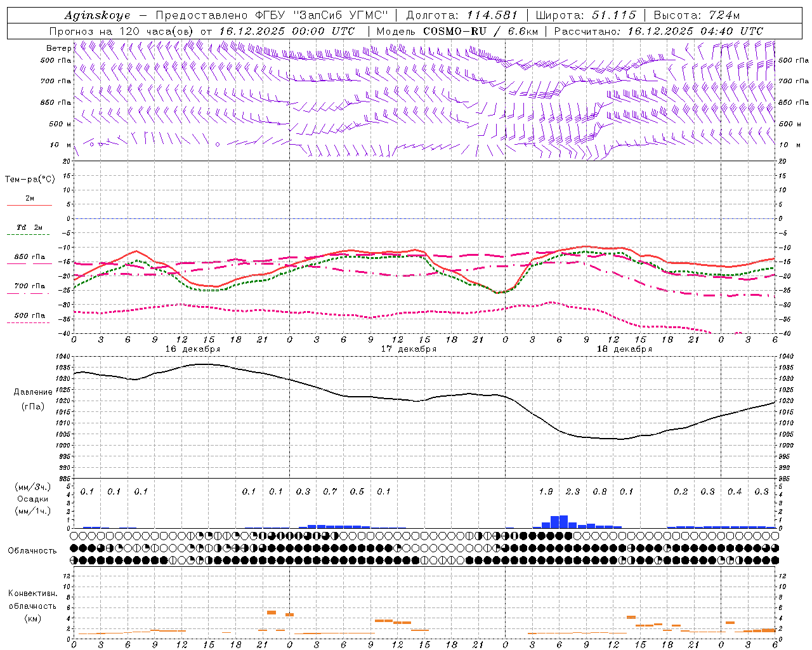This screenshot has height=650, width=812.
Task: Click the 0.7 precipitation total
Action: (330, 492)
